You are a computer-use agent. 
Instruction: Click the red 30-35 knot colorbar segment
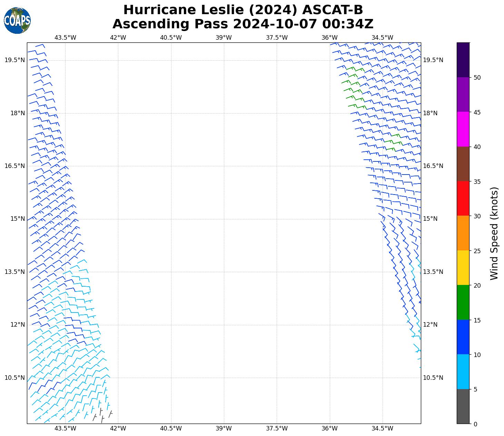click(x=463, y=198)
